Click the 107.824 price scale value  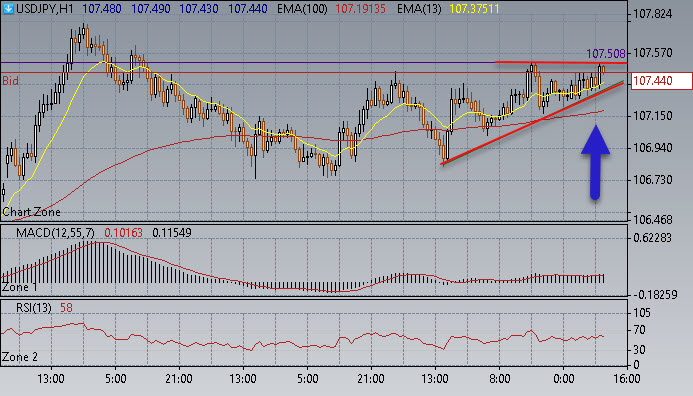click(x=652, y=14)
